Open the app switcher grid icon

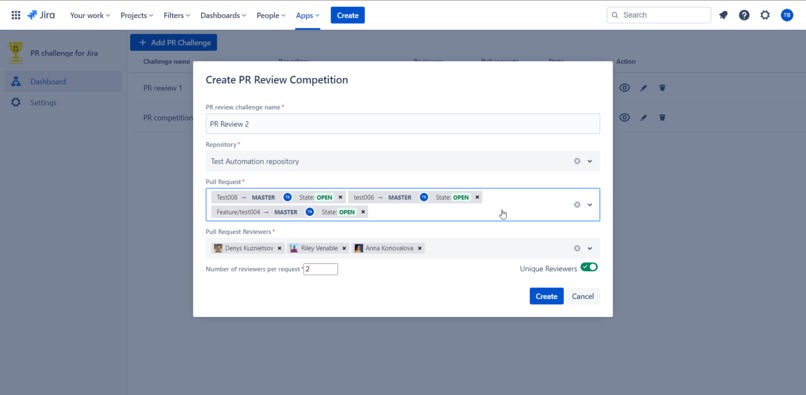[16, 15]
